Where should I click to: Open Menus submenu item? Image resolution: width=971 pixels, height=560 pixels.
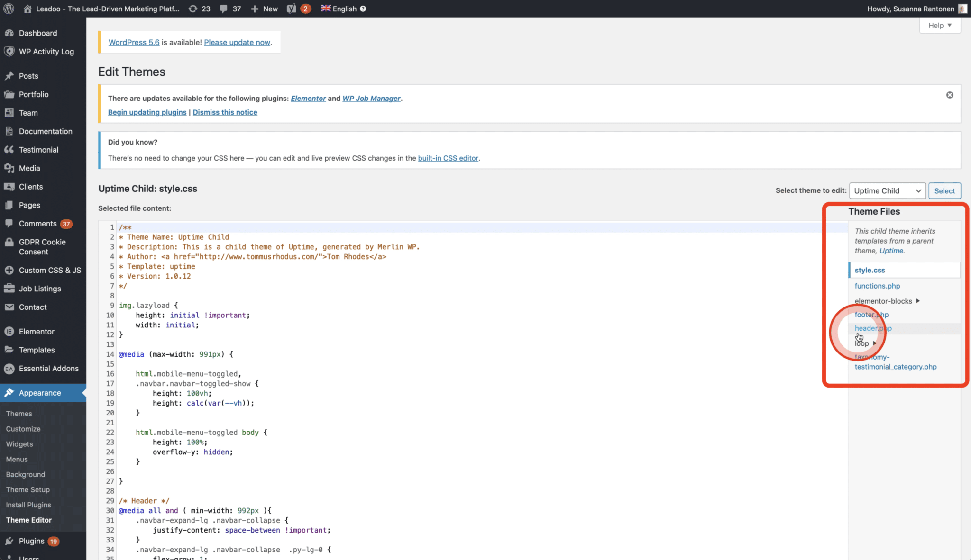click(x=17, y=459)
